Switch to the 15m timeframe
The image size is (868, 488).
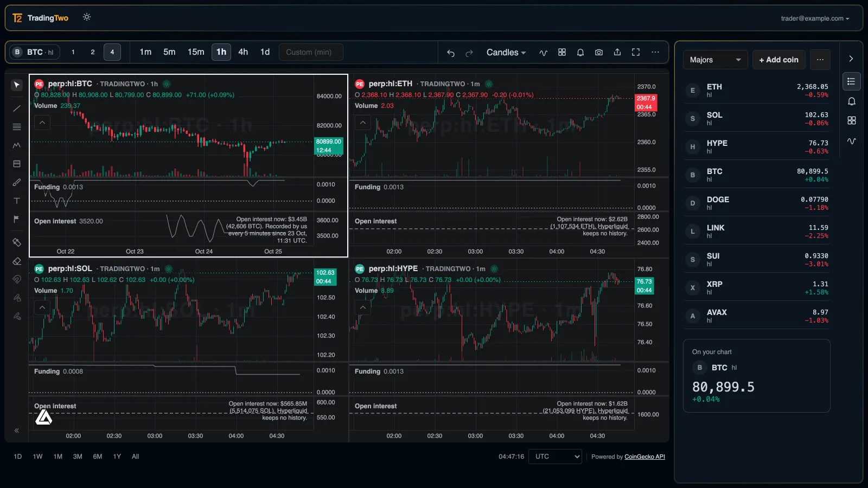tap(196, 52)
